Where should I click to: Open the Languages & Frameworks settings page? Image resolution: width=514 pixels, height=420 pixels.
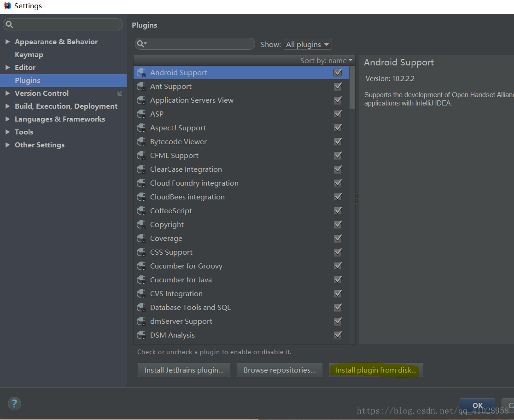pos(60,119)
